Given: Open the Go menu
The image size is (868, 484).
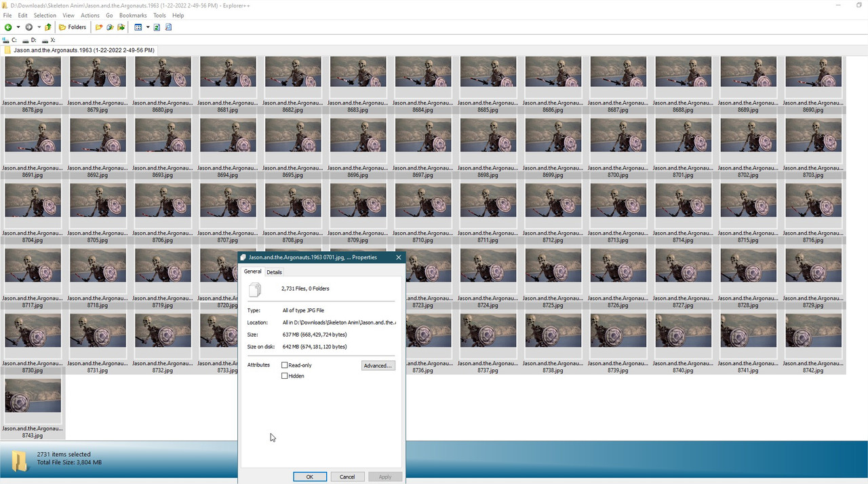Looking at the screenshot, I should point(109,15).
